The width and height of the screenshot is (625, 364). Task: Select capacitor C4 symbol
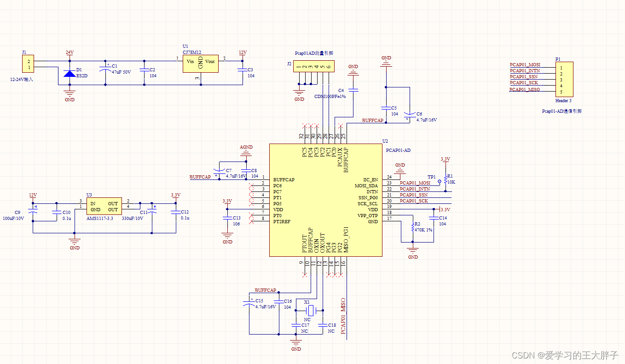(x=353, y=89)
